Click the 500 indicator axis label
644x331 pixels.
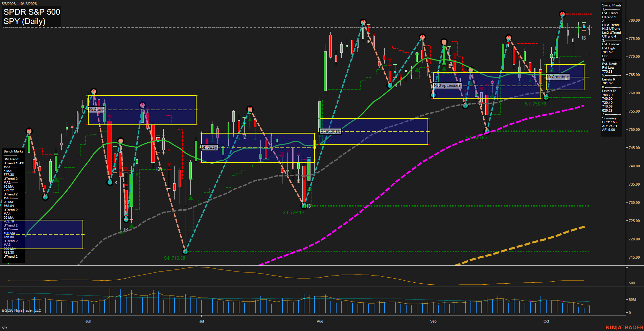click(632, 283)
